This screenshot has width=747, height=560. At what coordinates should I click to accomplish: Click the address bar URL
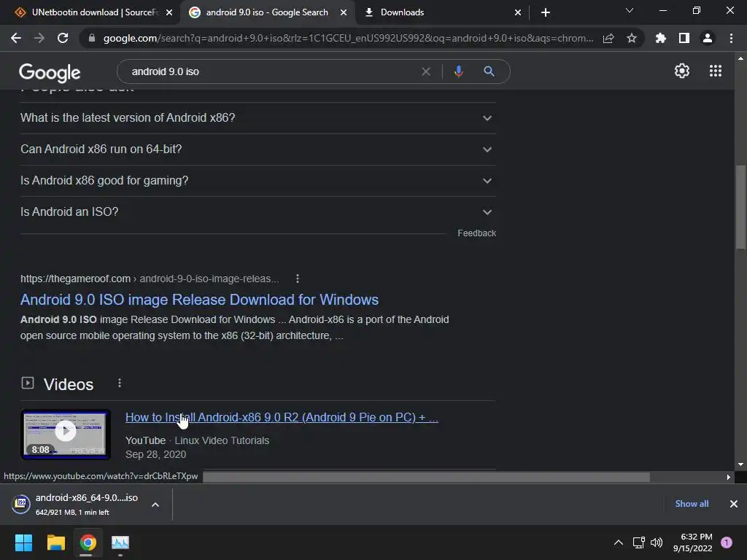(x=348, y=38)
